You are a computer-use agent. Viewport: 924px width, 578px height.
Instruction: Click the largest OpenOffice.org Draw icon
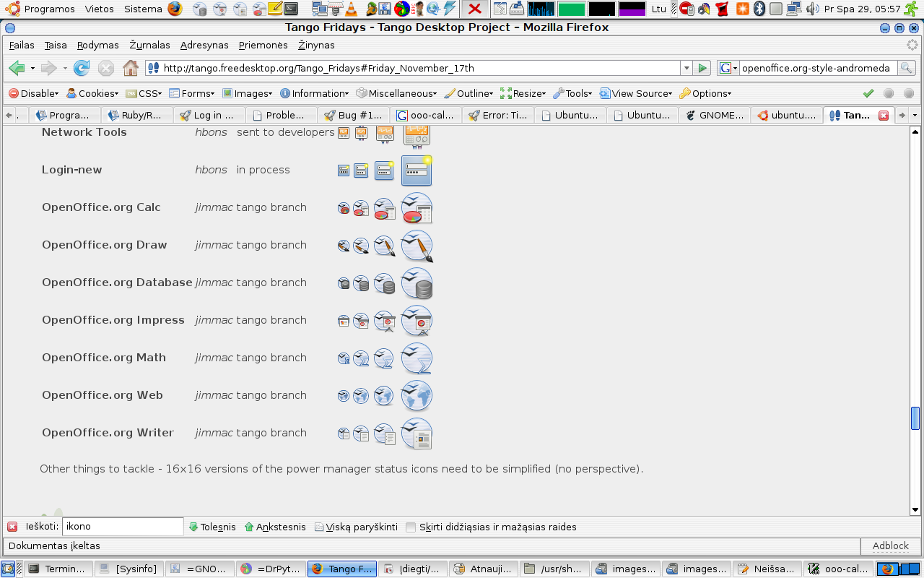point(417,246)
